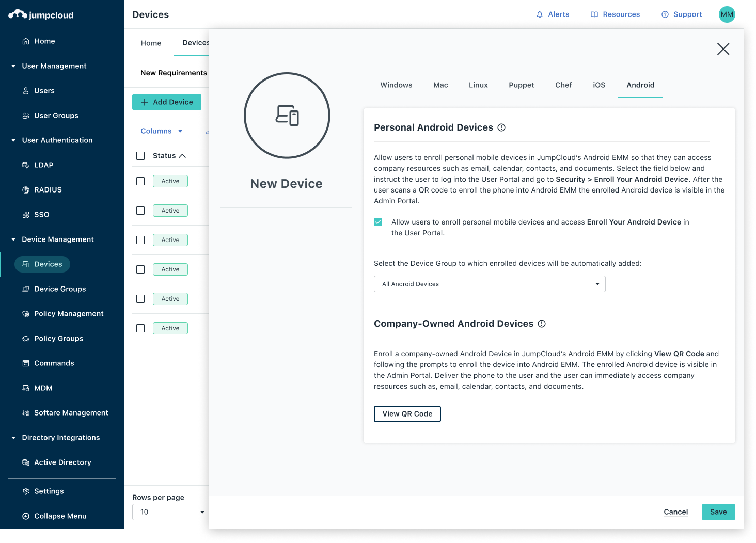Open the RADIUS configuration page
The image size is (756, 543).
coord(49,189)
